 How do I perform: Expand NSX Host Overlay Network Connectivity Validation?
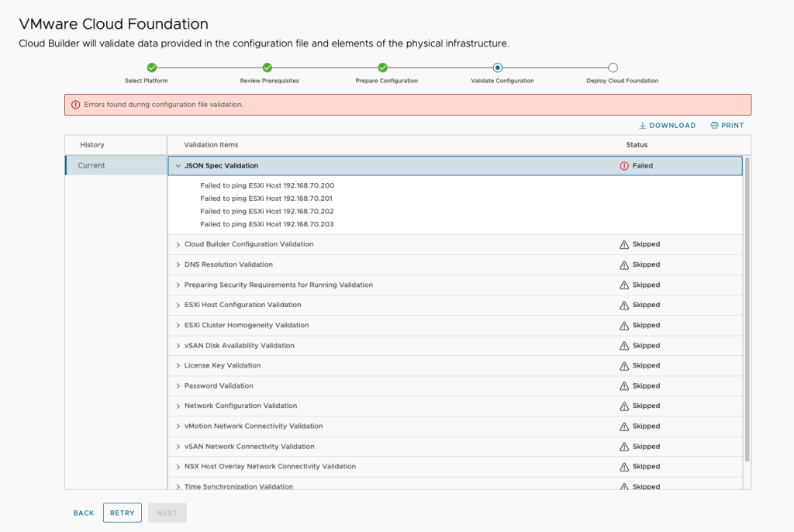click(x=178, y=467)
